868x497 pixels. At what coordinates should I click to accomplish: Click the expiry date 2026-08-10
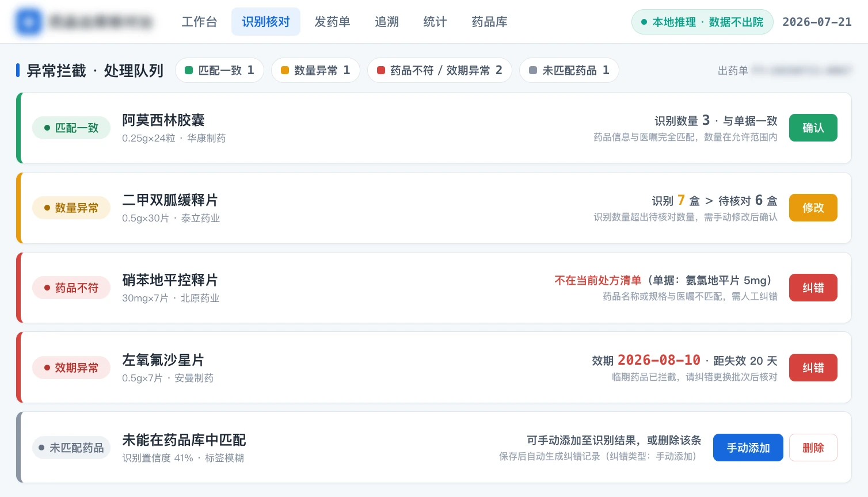tap(659, 360)
